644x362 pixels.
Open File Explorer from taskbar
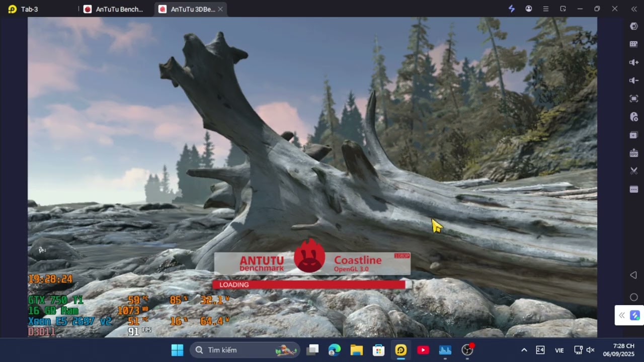pyautogui.click(x=357, y=350)
